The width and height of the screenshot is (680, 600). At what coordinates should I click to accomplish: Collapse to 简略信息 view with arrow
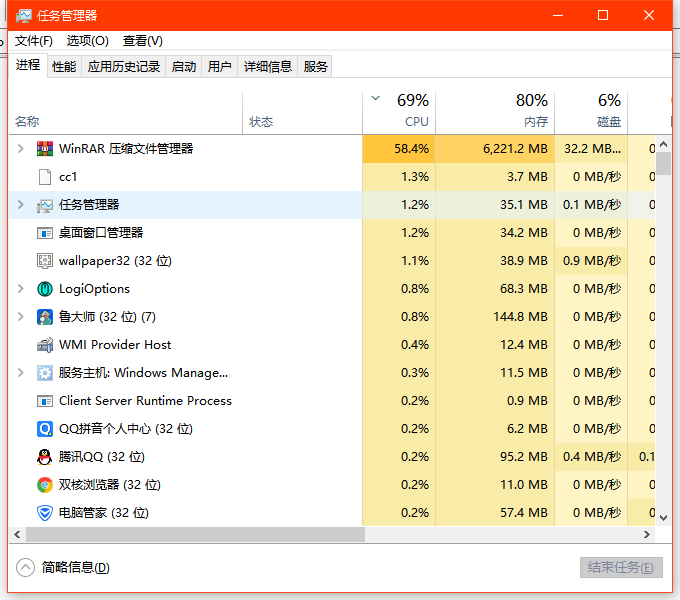pyautogui.click(x=26, y=567)
